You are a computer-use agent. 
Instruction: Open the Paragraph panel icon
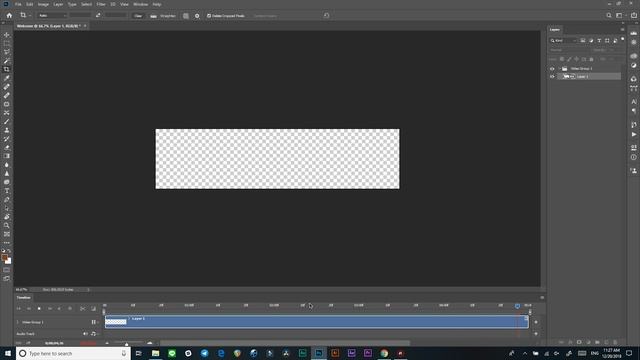pos(633,111)
